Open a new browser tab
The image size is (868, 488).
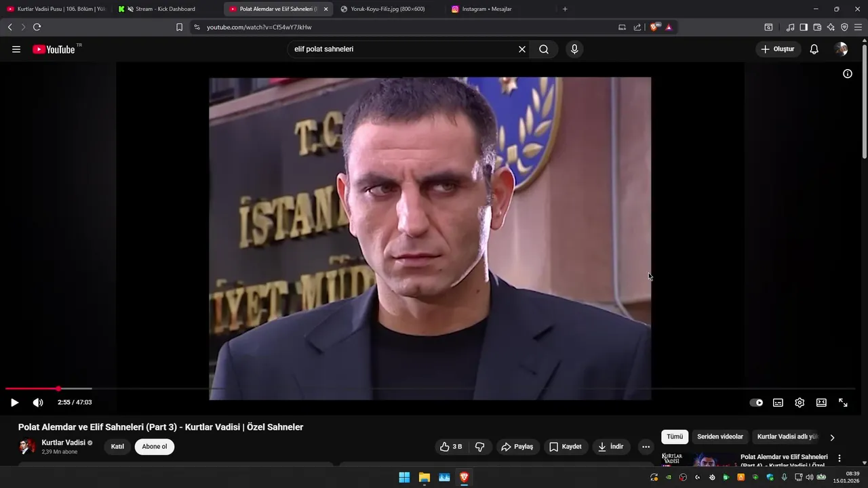tap(565, 9)
